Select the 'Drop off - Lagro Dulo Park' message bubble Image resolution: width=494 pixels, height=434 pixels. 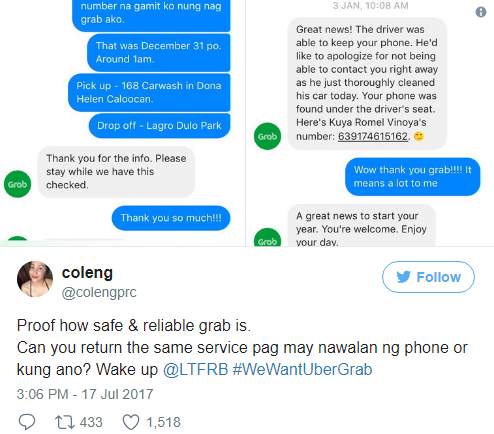click(159, 126)
